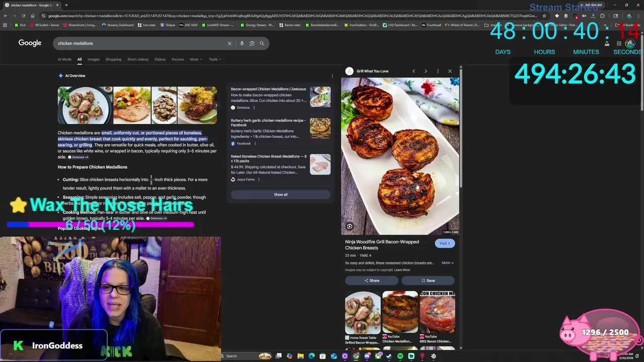The height and width of the screenshot is (362, 644).
Task: Click Ninja Woodfire Grill Bacon-Wrapped title
Action: point(382,245)
